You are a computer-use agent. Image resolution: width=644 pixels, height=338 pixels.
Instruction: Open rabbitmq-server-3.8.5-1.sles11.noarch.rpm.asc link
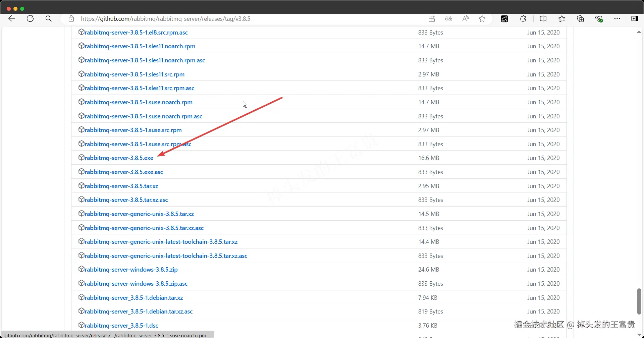145,60
